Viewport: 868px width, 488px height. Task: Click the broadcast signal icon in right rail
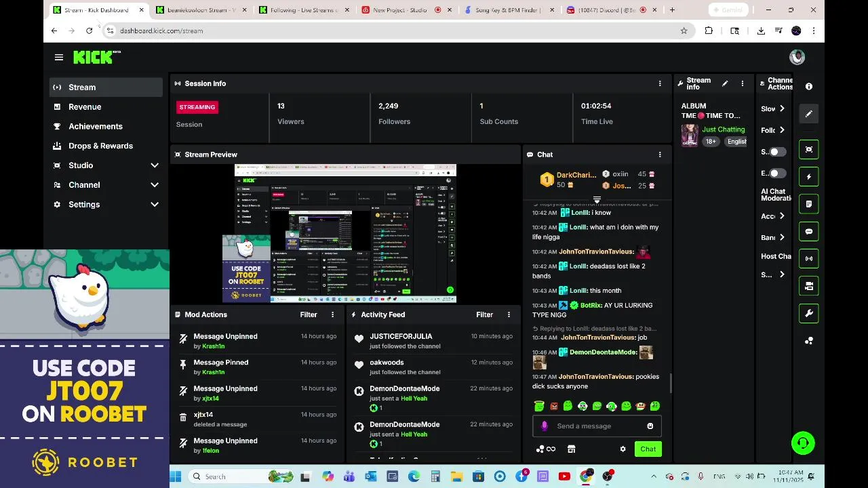click(x=809, y=259)
